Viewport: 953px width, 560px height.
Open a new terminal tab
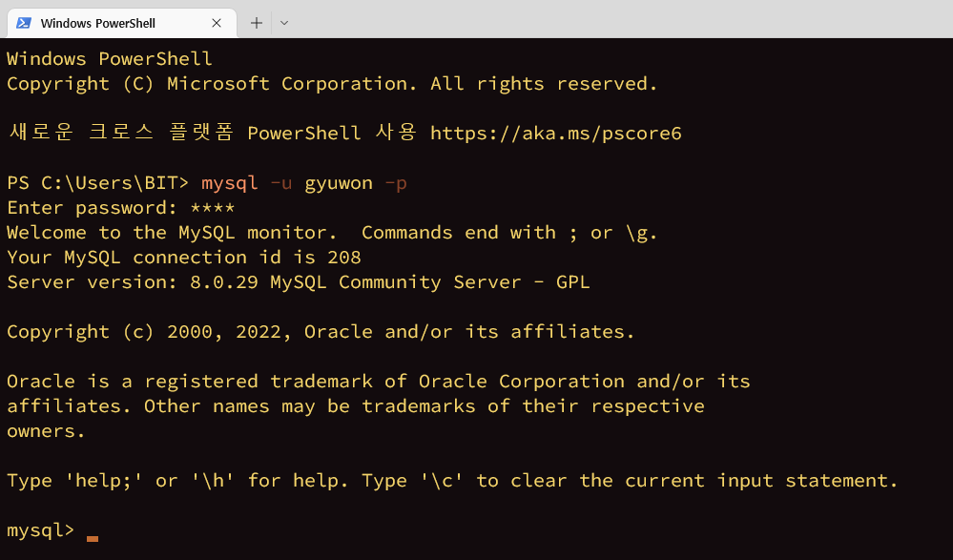point(257,23)
